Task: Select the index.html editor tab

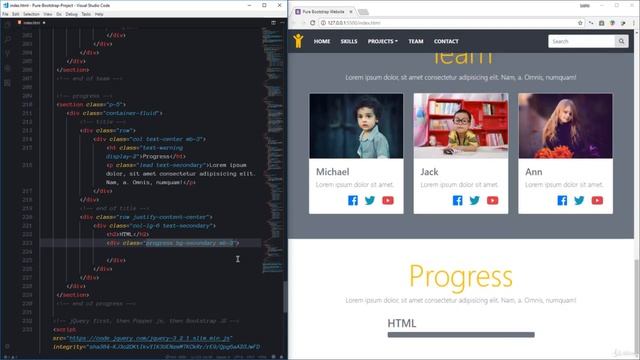Action: [32, 23]
